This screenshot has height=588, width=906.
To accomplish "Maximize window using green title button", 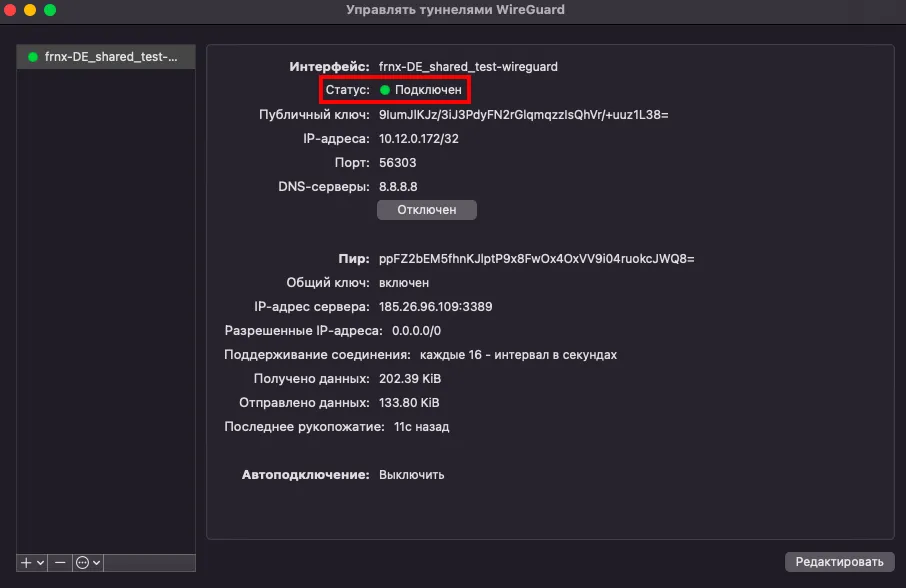I will 50,9.
